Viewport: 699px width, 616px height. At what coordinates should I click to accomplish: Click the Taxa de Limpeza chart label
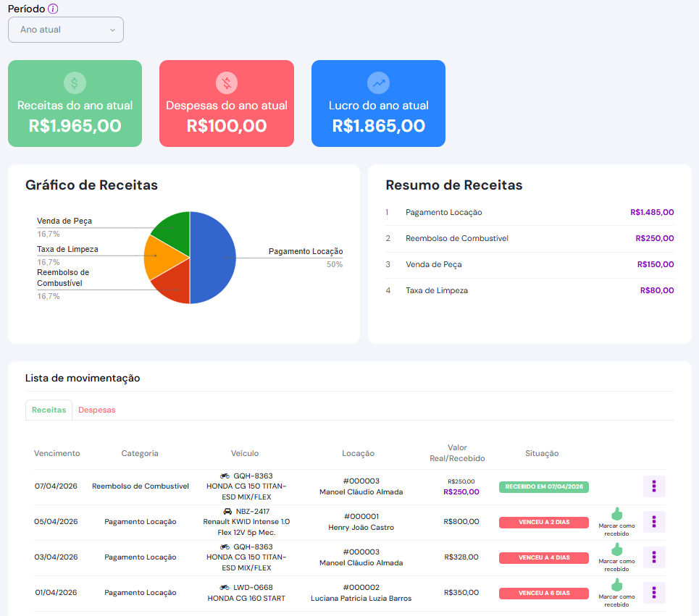pyautogui.click(x=67, y=250)
